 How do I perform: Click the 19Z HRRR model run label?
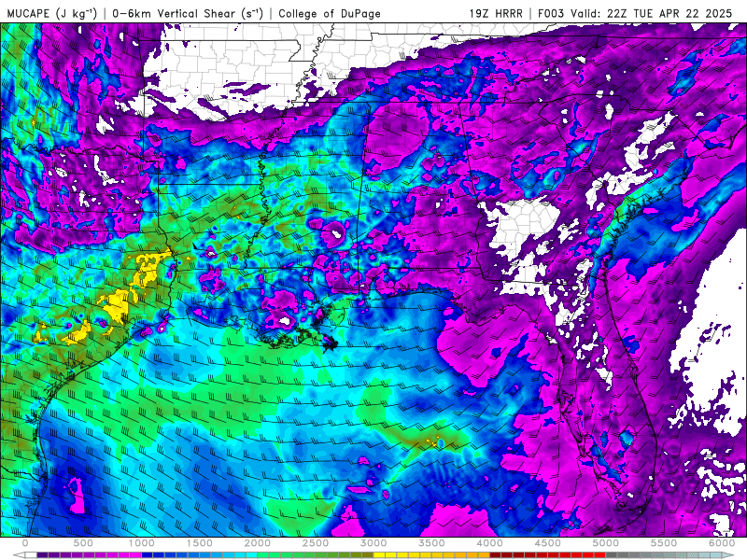click(x=496, y=13)
